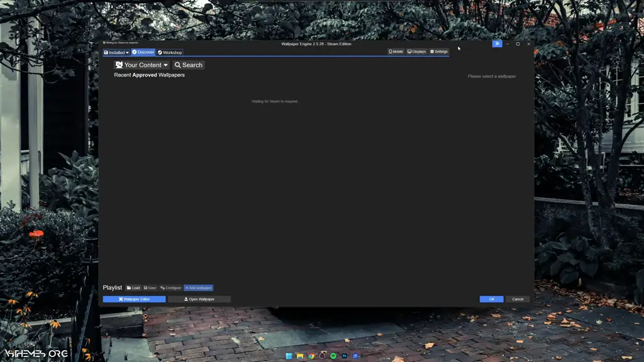Expand the Your Content dropdown
644x362 pixels.
click(x=142, y=65)
